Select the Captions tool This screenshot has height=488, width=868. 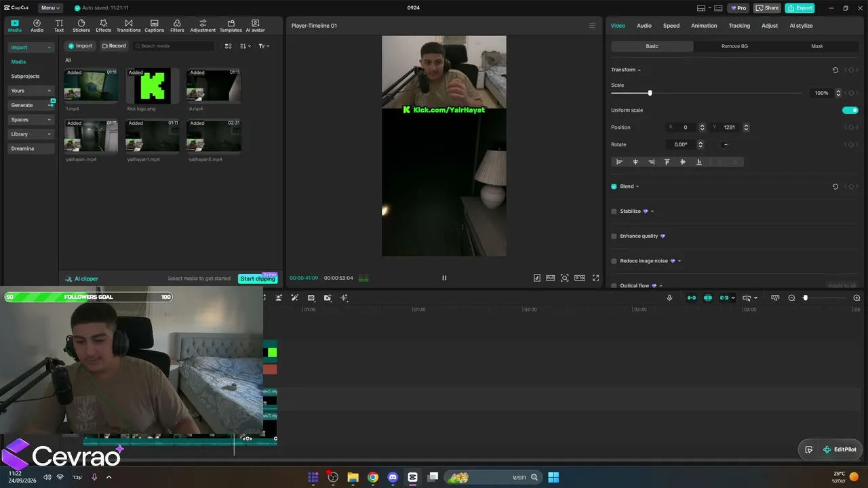pyautogui.click(x=154, y=26)
